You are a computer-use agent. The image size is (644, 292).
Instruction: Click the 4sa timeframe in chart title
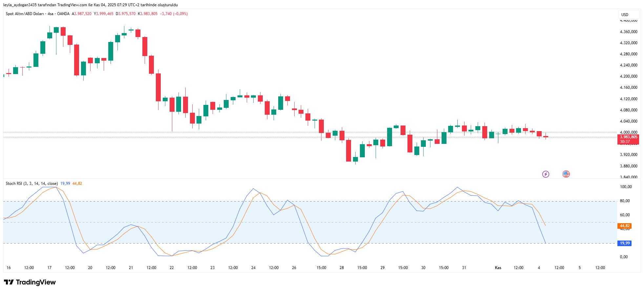click(50, 14)
